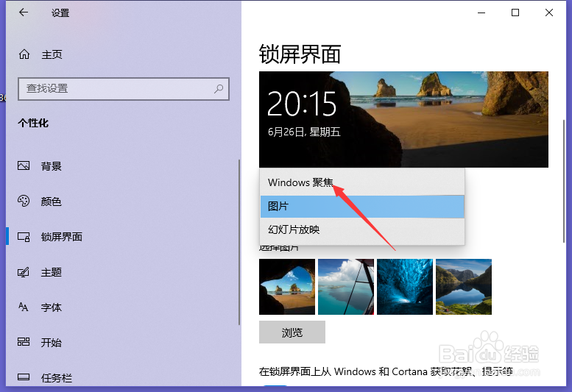Open the 主页 home icon
Image resolution: width=572 pixels, height=392 pixels.
point(24,54)
